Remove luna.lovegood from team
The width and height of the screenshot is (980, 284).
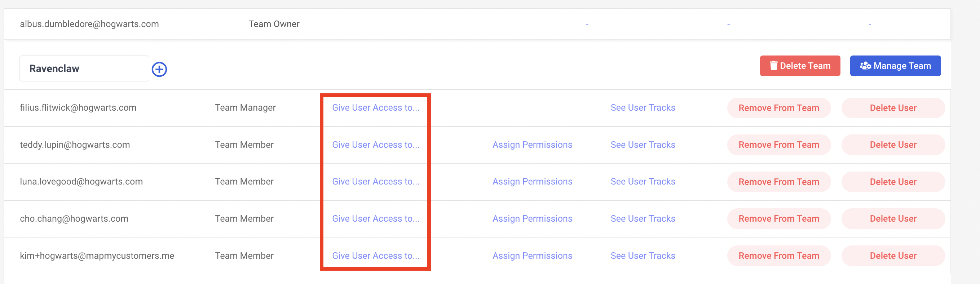(779, 182)
